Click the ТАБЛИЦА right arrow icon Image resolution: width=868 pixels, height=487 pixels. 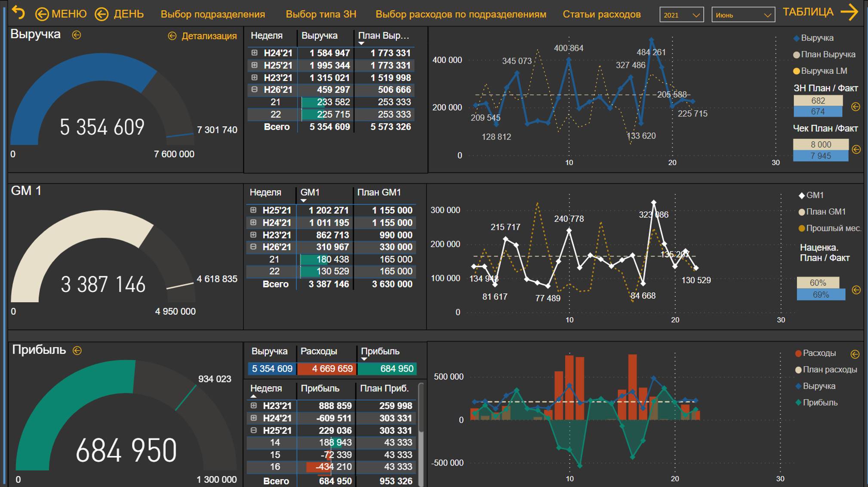[849, 12]
